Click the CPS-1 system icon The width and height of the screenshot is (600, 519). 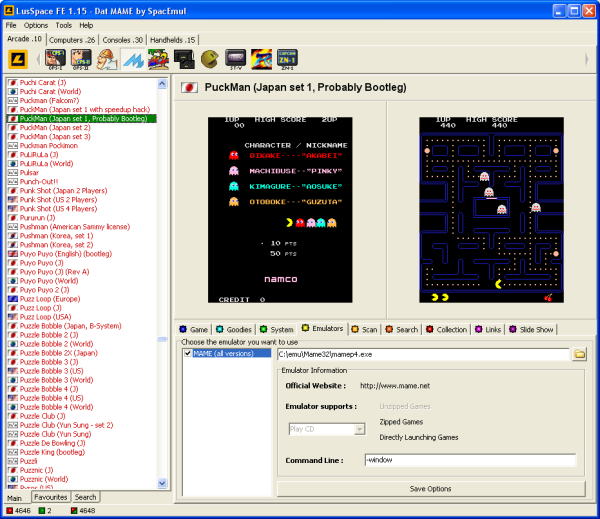pos(56,60)
